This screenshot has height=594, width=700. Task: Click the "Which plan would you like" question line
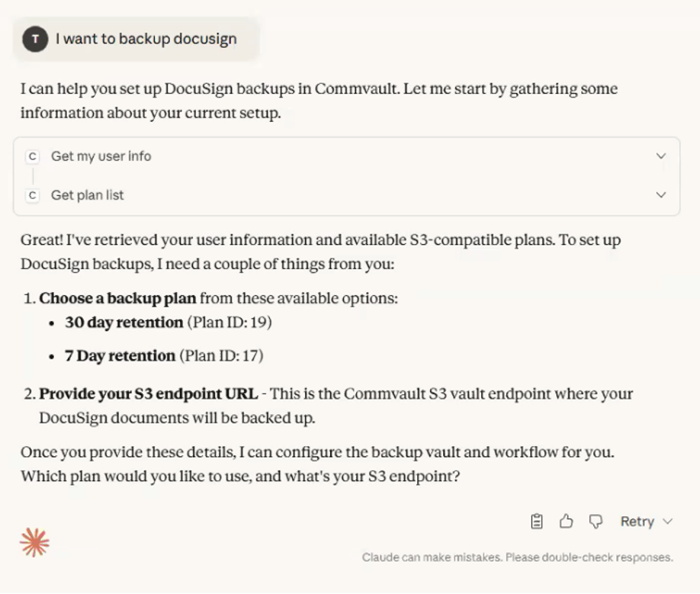pyautogui.click(x=241, y=477)
